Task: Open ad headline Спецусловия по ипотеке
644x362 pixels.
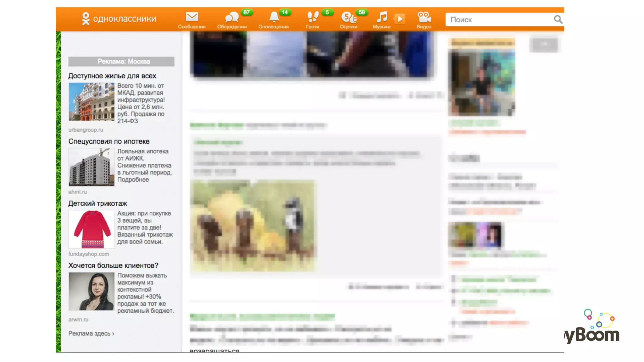Action: pyautogui.click(x=109, y=141)
